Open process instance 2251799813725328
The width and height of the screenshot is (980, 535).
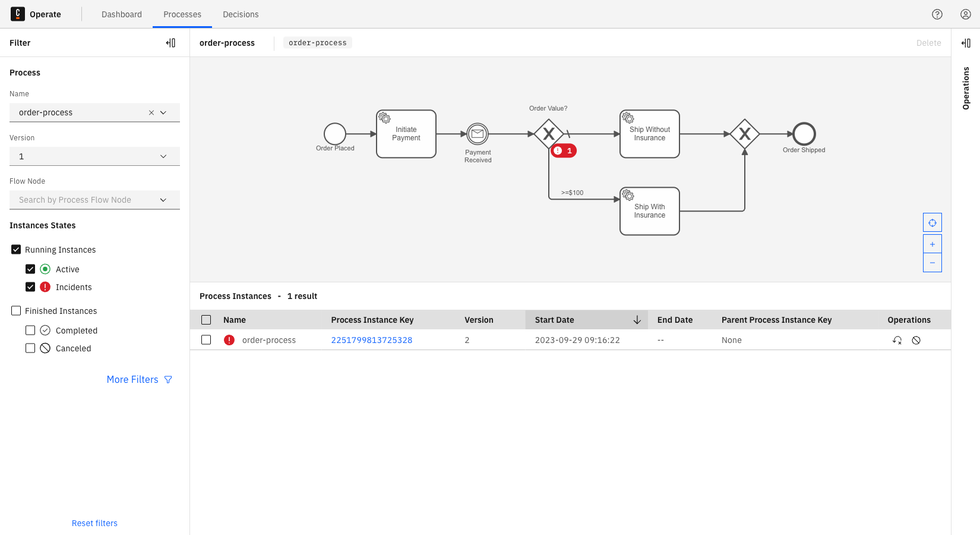click(x=371, y=340)
